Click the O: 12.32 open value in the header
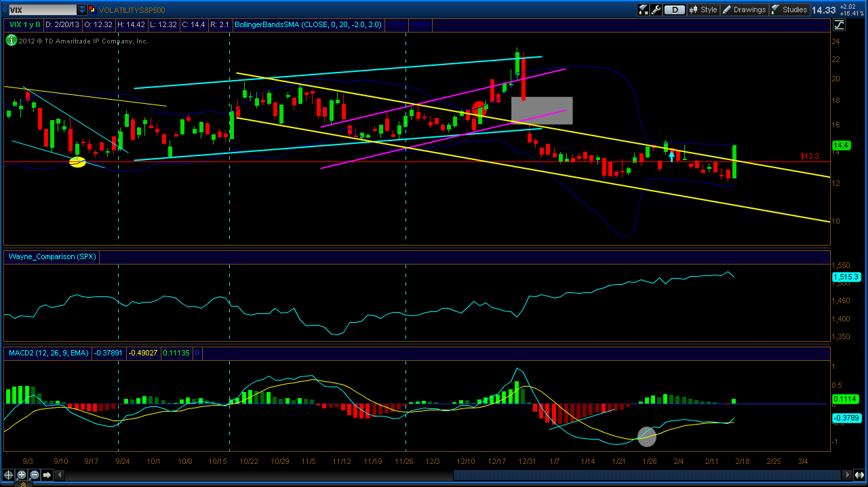Viewport: 868px width, 487px height. [97, 24]
